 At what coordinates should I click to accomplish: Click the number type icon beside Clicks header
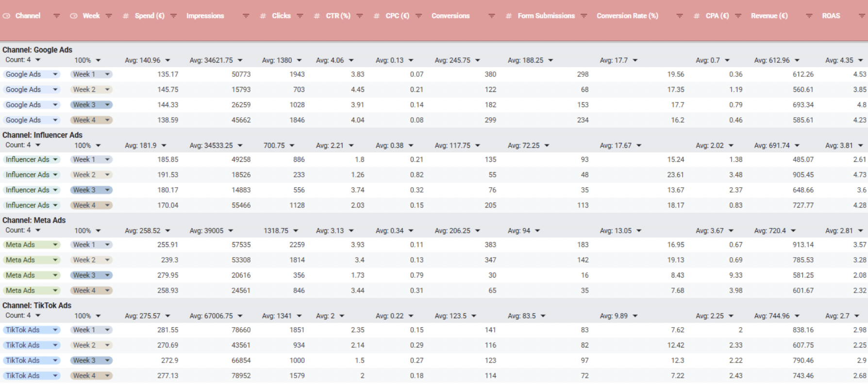pos(263,16)
